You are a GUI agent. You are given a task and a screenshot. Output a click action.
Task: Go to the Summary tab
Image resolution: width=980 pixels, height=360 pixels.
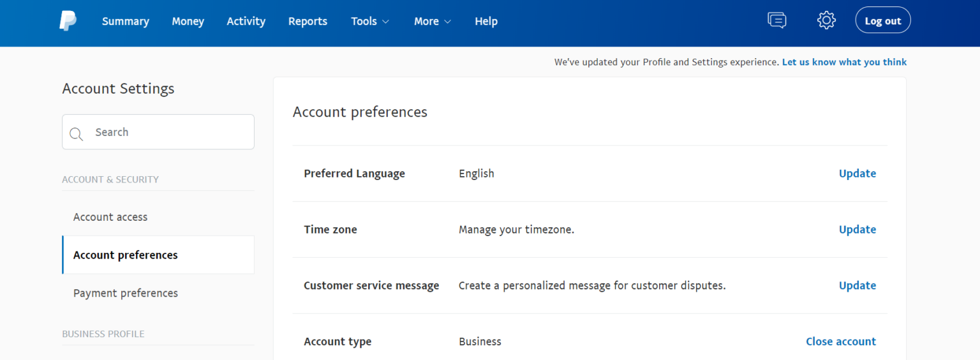[x=125, y=21]
